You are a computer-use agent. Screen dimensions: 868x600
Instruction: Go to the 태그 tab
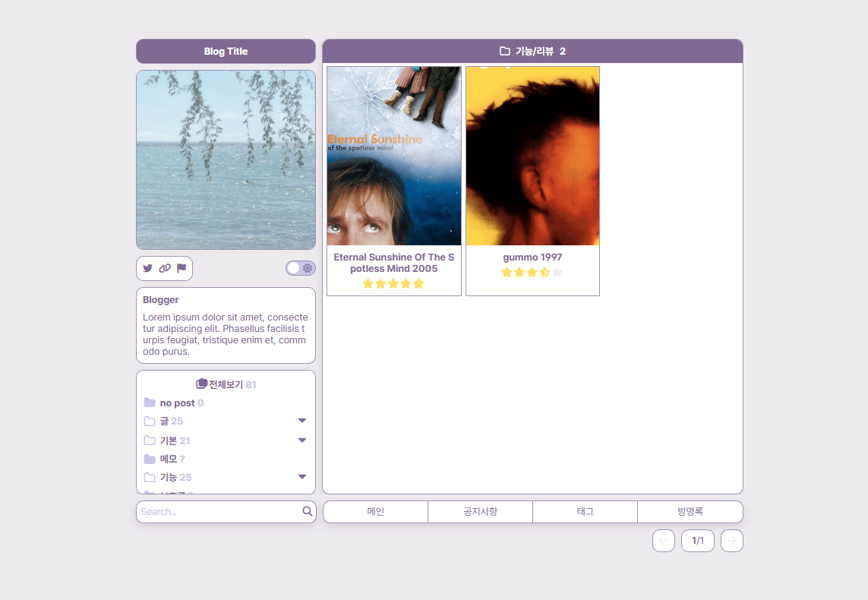pyautogui.click(x=586, y=511)
